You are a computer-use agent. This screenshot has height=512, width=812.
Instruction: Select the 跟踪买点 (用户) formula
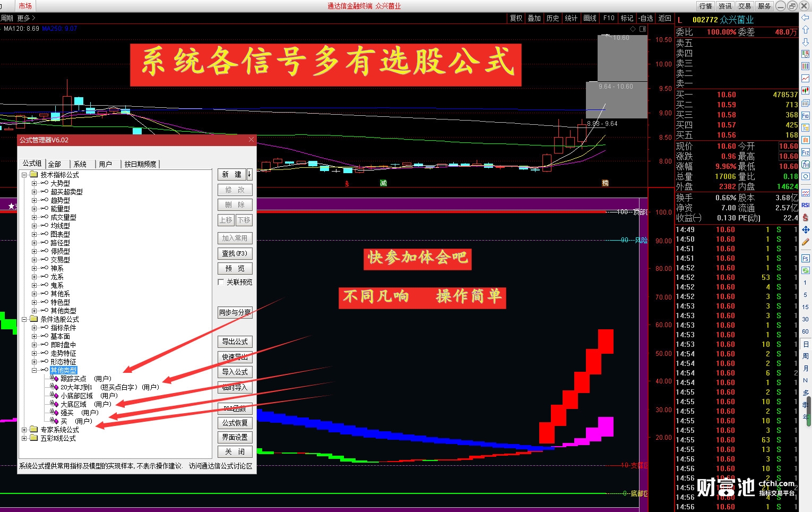pos(85,379)
